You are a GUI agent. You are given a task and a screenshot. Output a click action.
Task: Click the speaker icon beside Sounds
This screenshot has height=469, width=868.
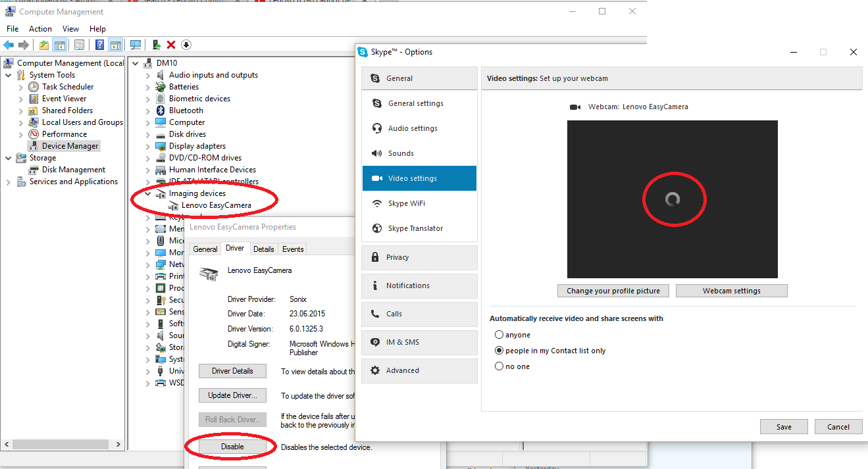tap(377, 153)
